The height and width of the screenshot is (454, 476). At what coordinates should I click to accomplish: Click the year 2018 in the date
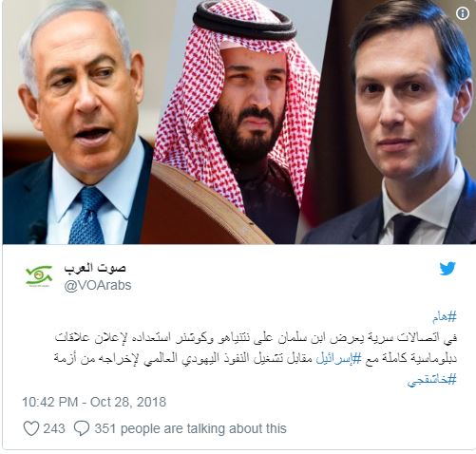(151, 402)
